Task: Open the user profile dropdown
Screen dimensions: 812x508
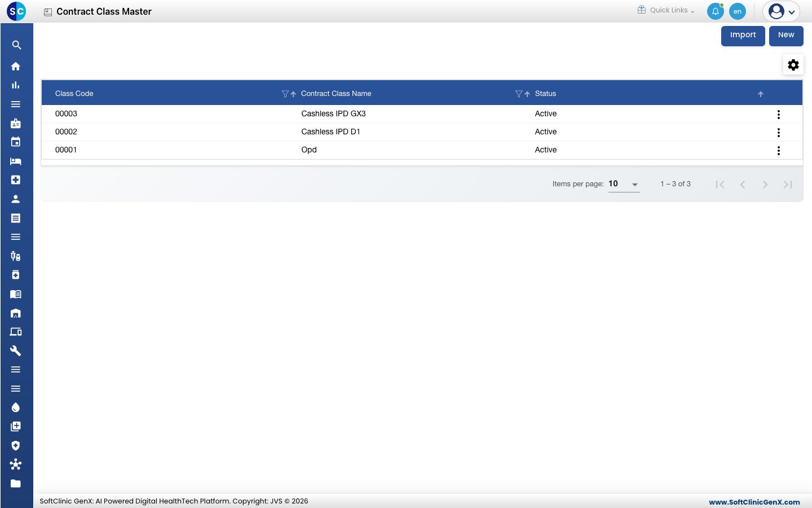Action: [782, 11]
